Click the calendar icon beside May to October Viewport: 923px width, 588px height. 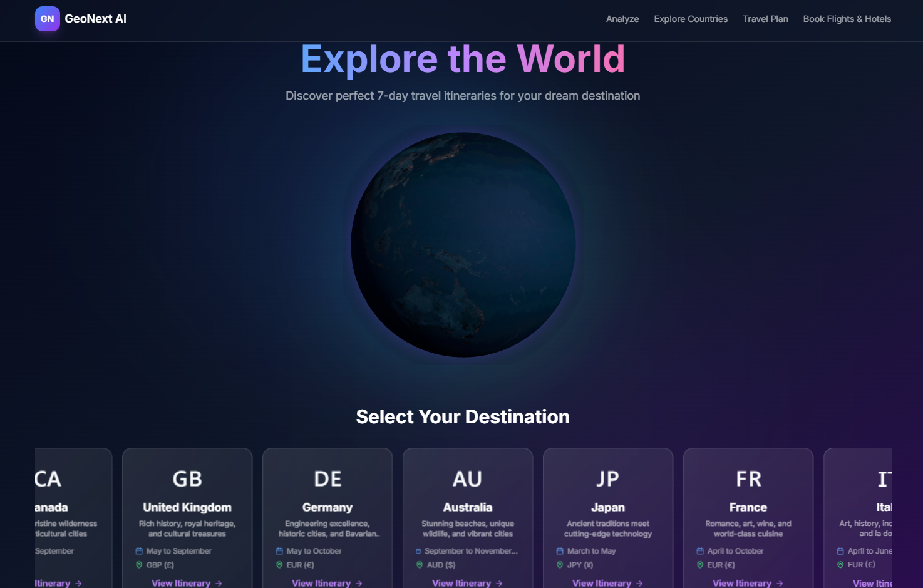click(279, 551)
